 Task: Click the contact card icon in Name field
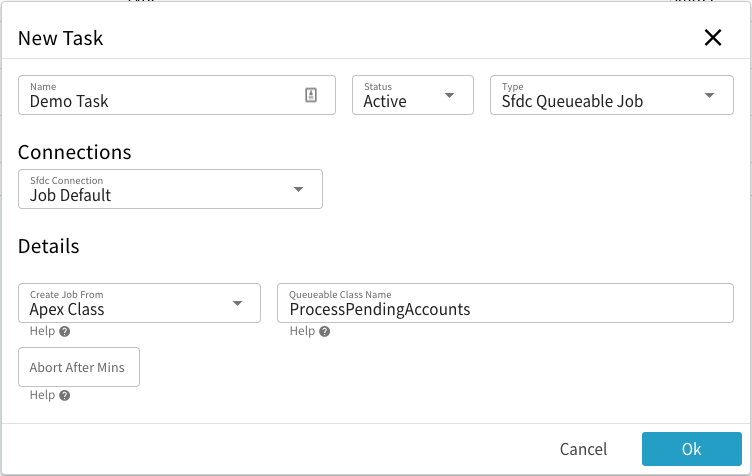click(311, 95)
